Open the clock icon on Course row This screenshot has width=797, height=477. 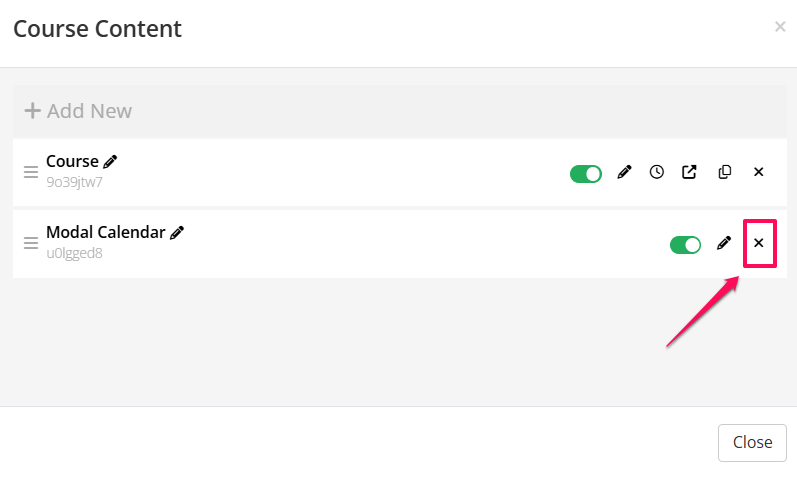(x=656, y=172)
